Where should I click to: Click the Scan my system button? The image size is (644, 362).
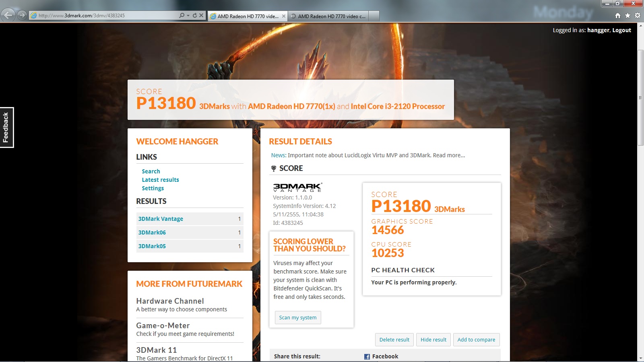[x=298, y=317]
